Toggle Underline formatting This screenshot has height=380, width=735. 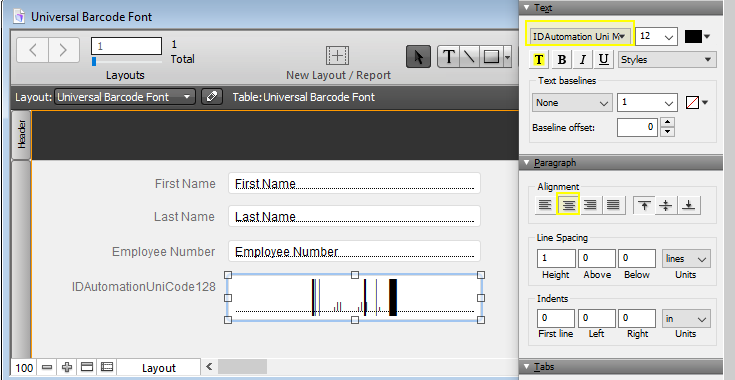pyautogui.click(x=604, y=60)
